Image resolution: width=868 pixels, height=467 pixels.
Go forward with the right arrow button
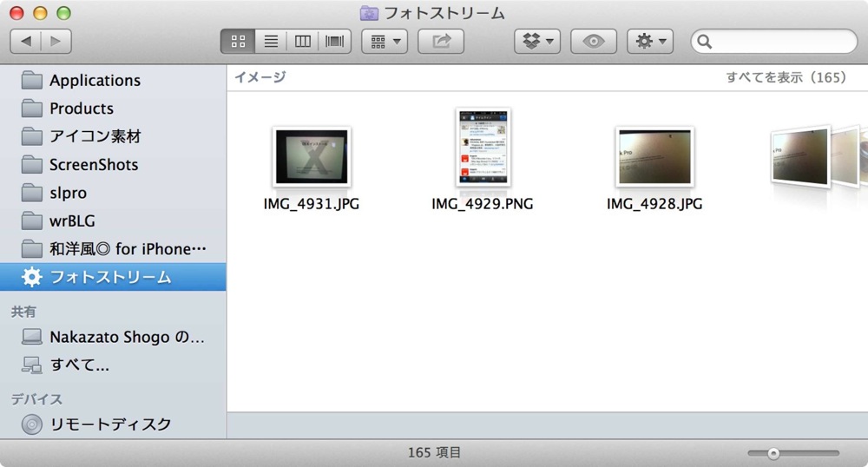pos(56,42)
